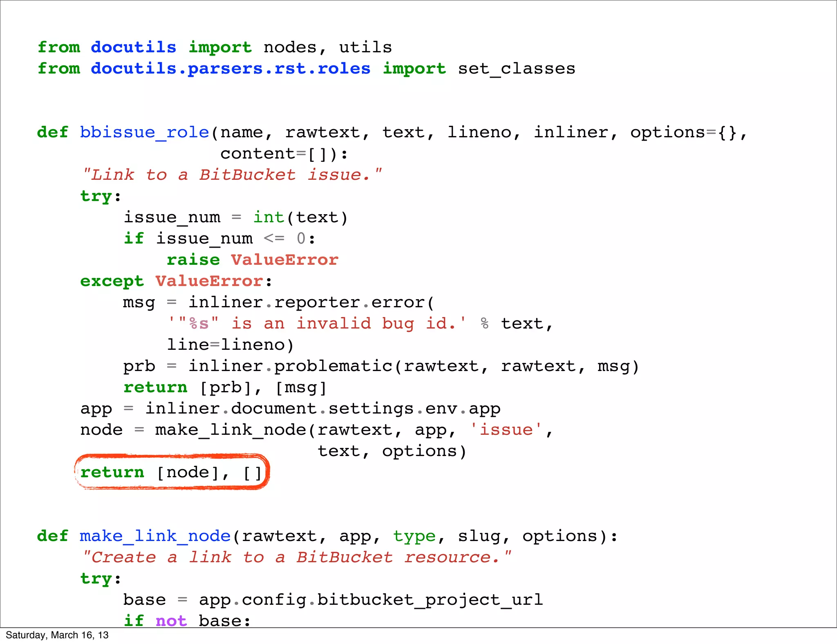Click the highlighted 'return [node], []' statement
Image resolution: width=837 pixels, height=644 pixels.
pos(172,472)
